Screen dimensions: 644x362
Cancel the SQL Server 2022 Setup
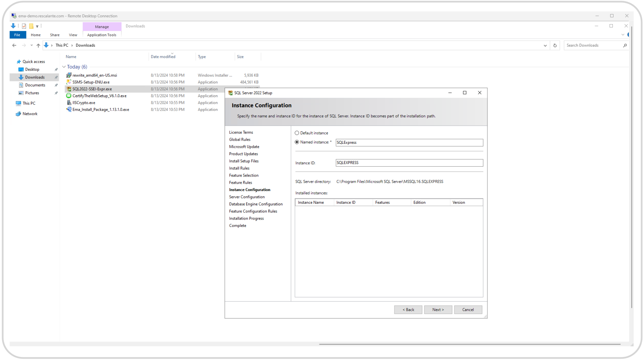point(468,310)
